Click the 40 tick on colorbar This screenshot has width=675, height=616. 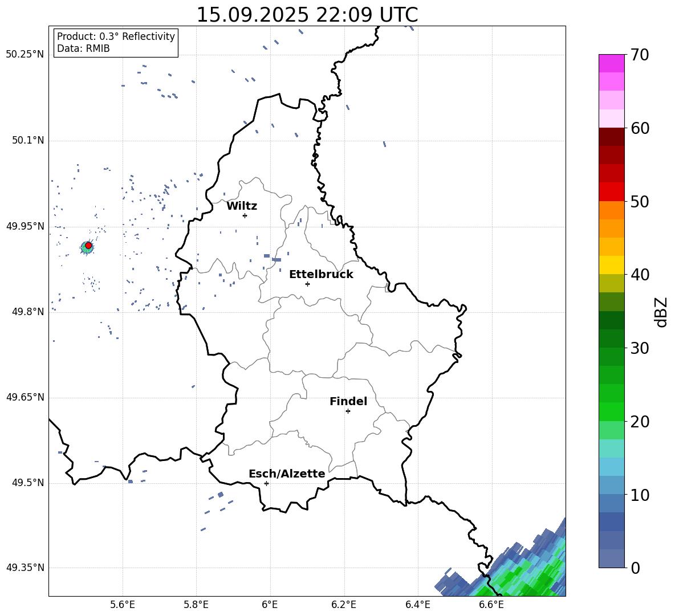[640, 275]
